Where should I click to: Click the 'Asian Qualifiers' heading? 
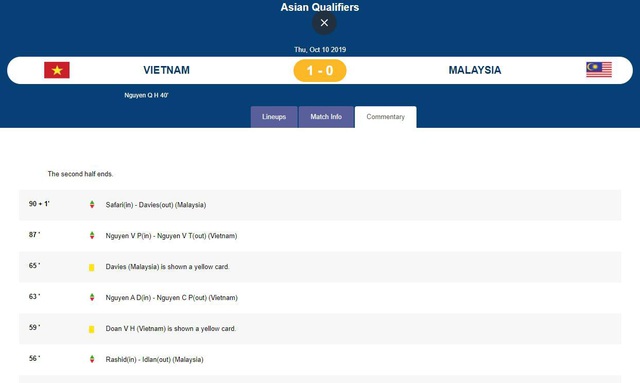click(320, 7)
